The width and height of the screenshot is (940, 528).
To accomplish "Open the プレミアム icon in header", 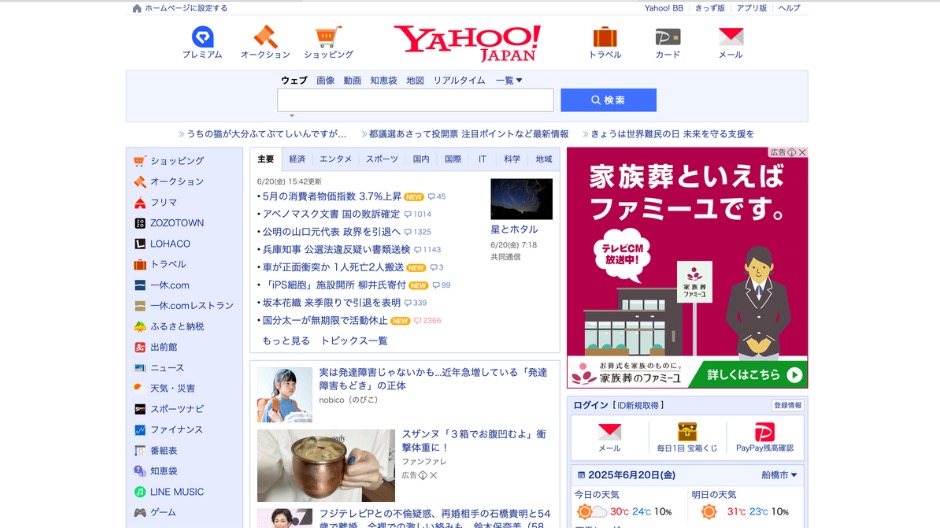I will pyautogui.click(x=202, y=37).
